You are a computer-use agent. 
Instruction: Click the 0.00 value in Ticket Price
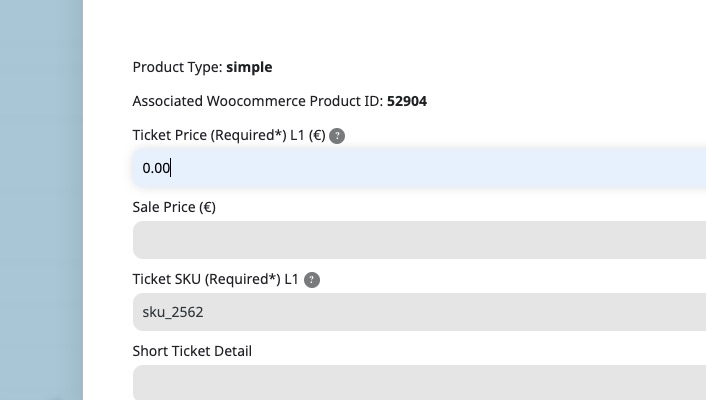[156, 168]
